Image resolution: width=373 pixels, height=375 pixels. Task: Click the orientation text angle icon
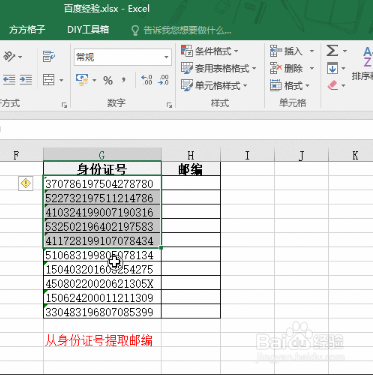tap(9, 56)
